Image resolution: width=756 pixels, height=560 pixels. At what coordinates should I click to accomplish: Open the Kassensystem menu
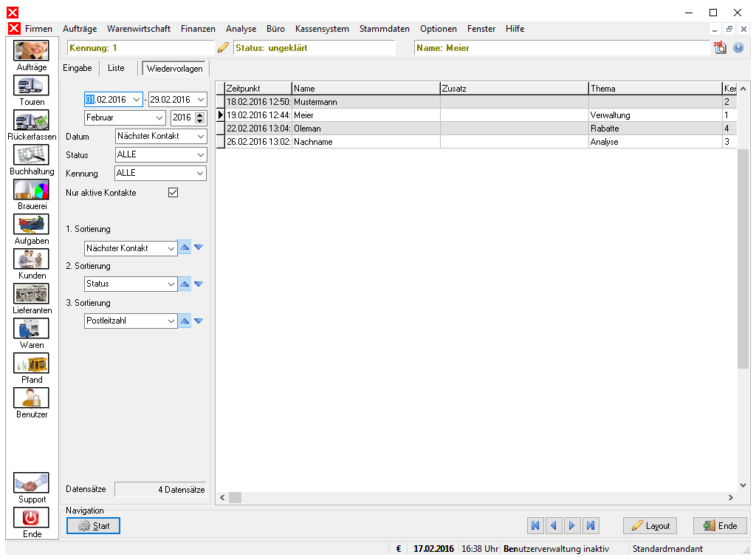322,29
